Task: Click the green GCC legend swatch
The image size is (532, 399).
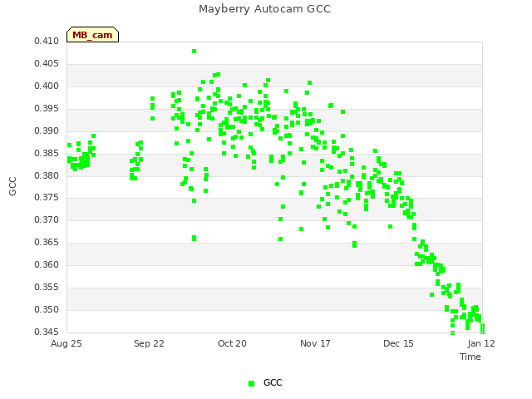Action: coord(251,383)
